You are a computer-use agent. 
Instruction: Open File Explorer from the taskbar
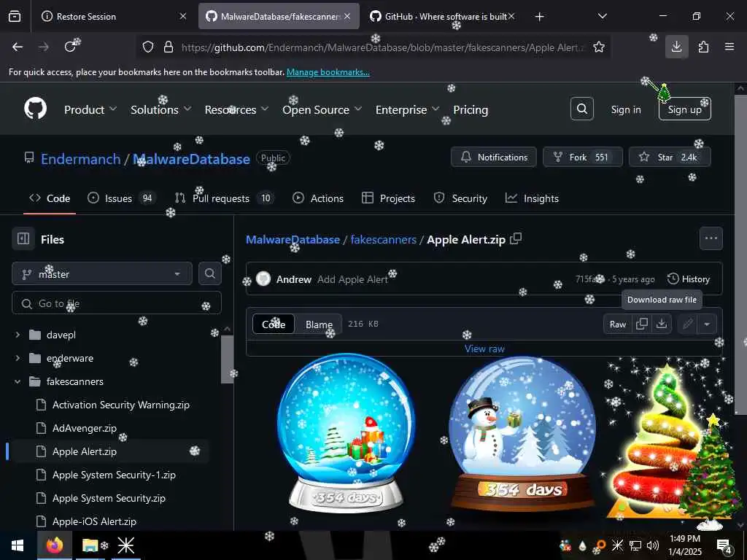point(90,545)
